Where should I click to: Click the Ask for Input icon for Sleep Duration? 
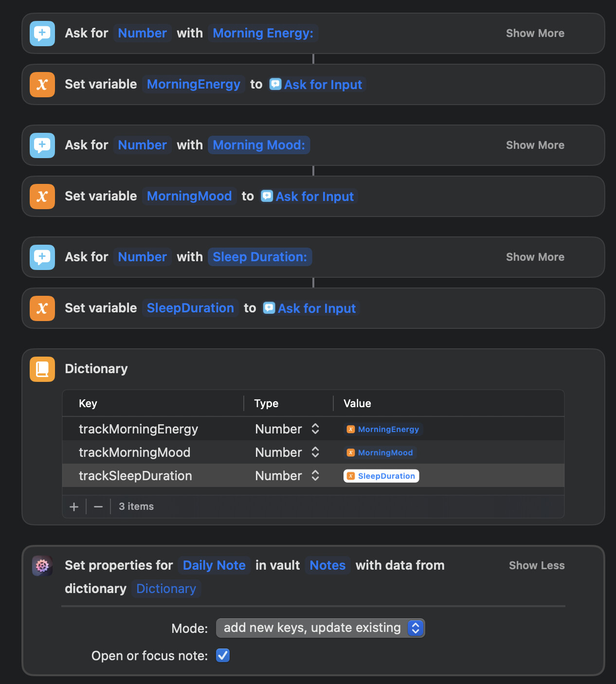pyautogui.click(x=42, y=257)
